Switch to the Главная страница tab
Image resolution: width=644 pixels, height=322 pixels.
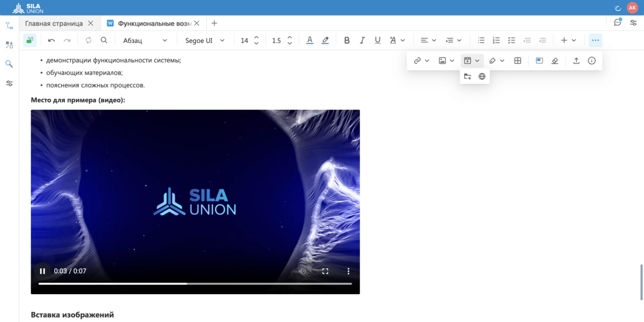[x=54, y=23]
